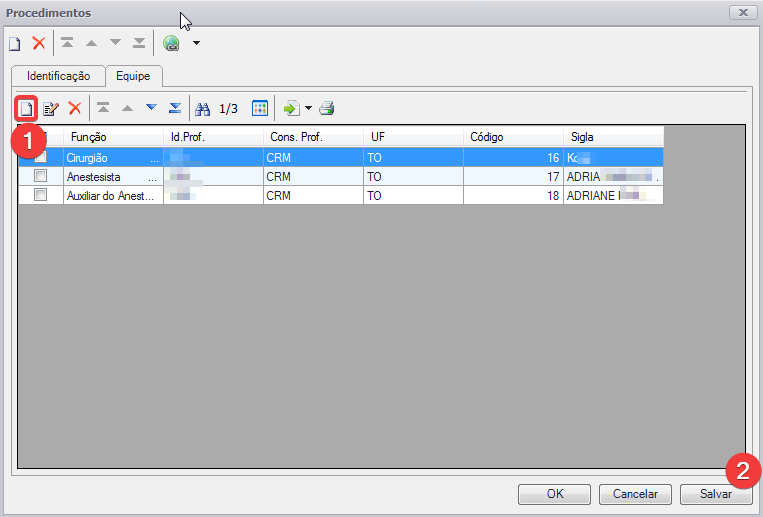This screenshot has height=517, width=763.
Task: Go to next record in the top toolbar
Action: pyautogui.click(x=115, y=43)
